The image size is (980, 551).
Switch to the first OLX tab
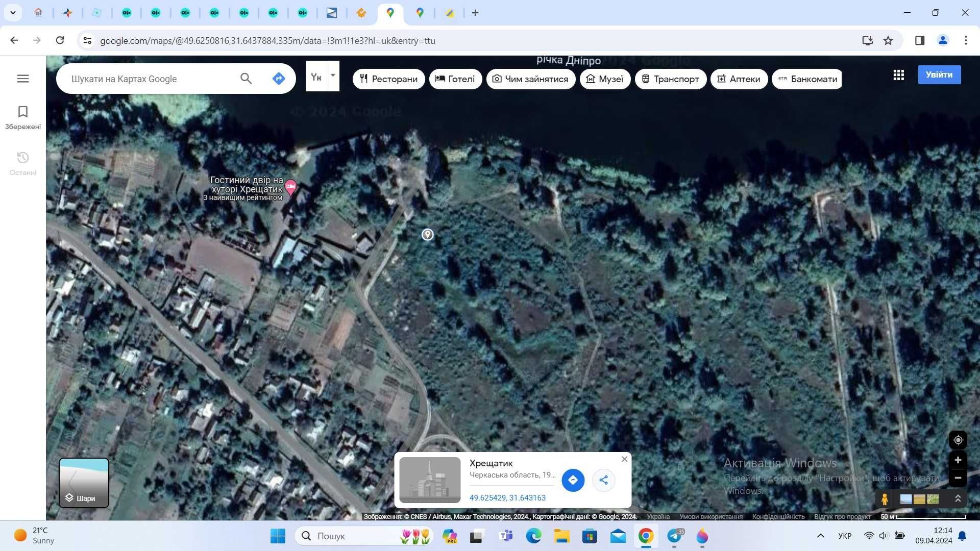click(x=127, y=13)
